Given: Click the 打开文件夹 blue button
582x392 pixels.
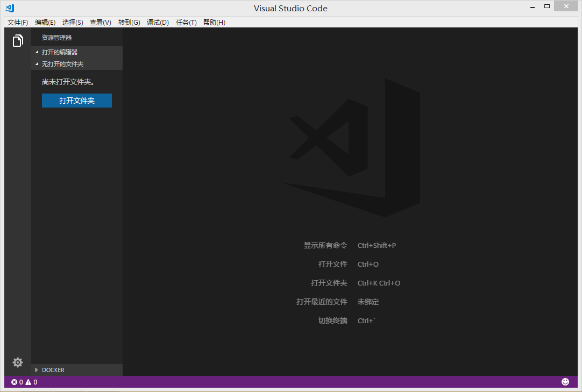Looking at the screenshot, I should click(77, 101).
